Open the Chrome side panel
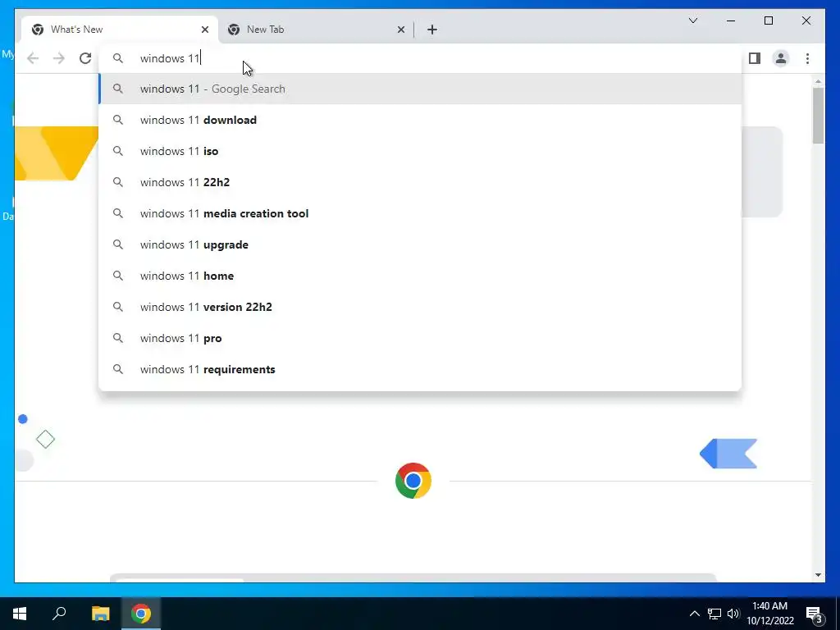Viewport: 840px width, 630px height. click(x=755, y=58)
